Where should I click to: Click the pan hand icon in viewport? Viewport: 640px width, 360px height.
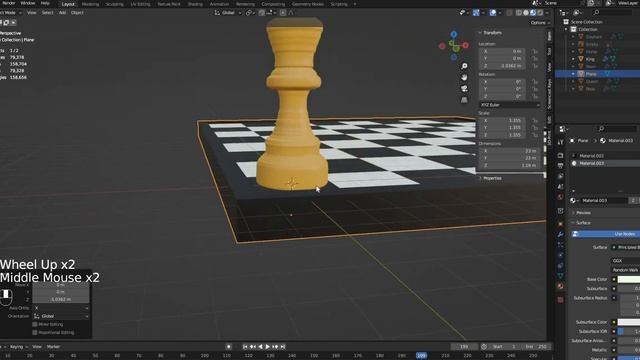pos(464,77)
